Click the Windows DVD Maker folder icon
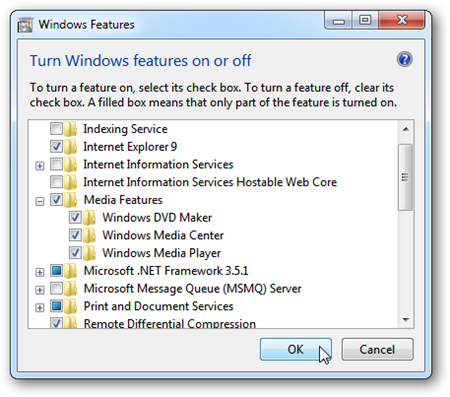Image resolution: width=450 pixels, height=397 pixels. point(89,217)
